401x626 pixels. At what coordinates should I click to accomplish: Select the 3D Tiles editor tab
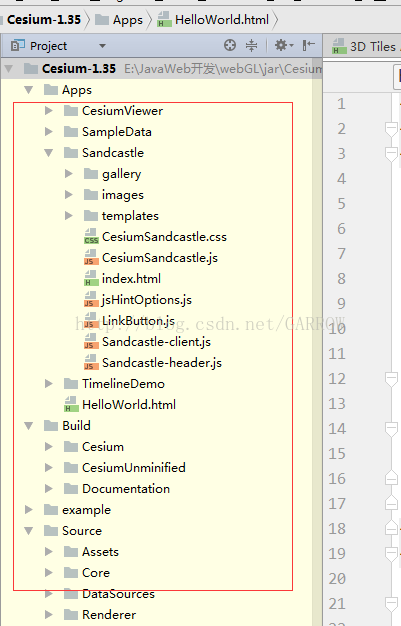click(365, 47)
